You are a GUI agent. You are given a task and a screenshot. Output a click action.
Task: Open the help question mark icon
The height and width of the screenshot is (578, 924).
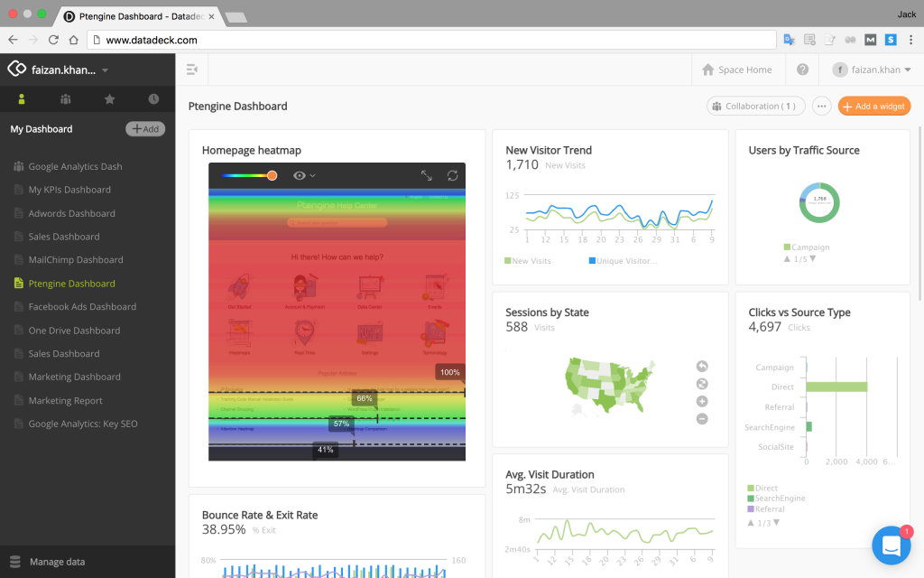tap(802, 70)
